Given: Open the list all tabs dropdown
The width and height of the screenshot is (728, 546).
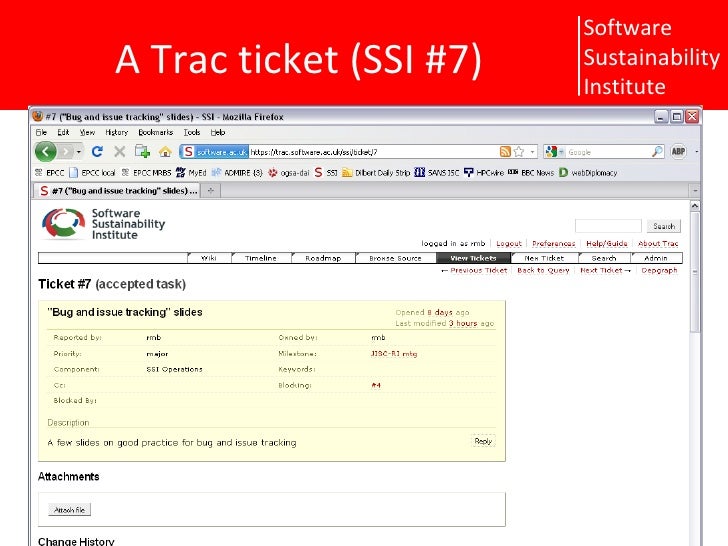Looking at the screenshot, I should [695, 191].
